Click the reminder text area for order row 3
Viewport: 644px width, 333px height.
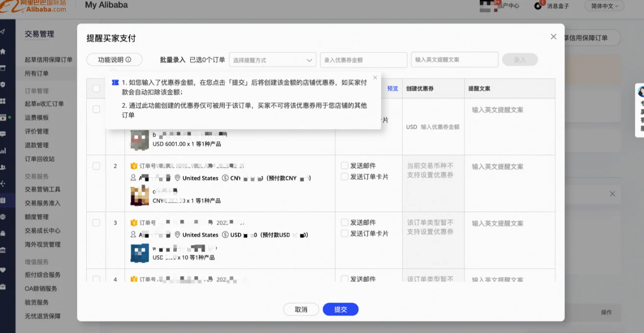(x=510, y=240)
